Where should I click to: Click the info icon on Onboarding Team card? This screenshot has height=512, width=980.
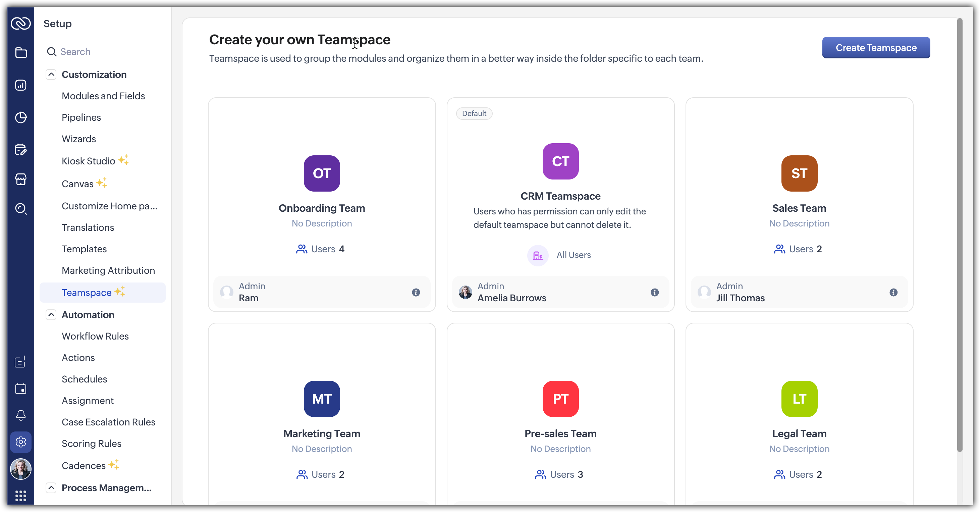416,292
